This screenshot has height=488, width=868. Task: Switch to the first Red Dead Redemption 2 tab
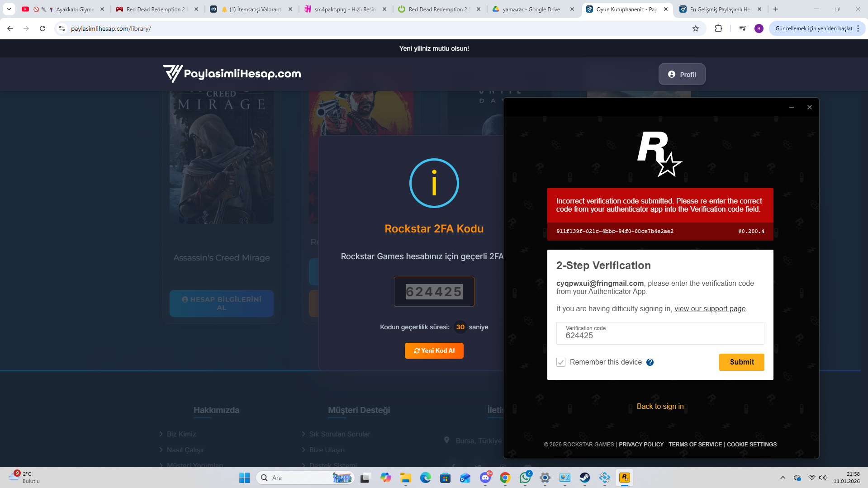click(x=157, y=9)
